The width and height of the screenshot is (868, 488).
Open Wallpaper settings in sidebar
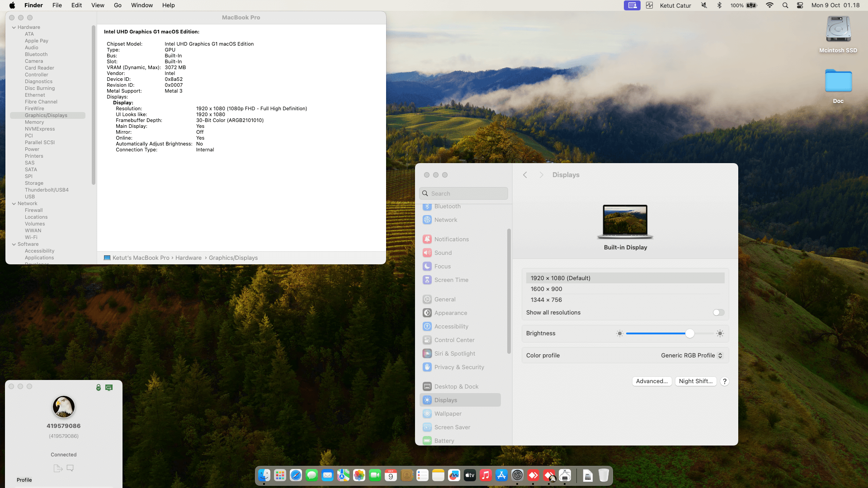pyautogui.click(x=448, y=413)
